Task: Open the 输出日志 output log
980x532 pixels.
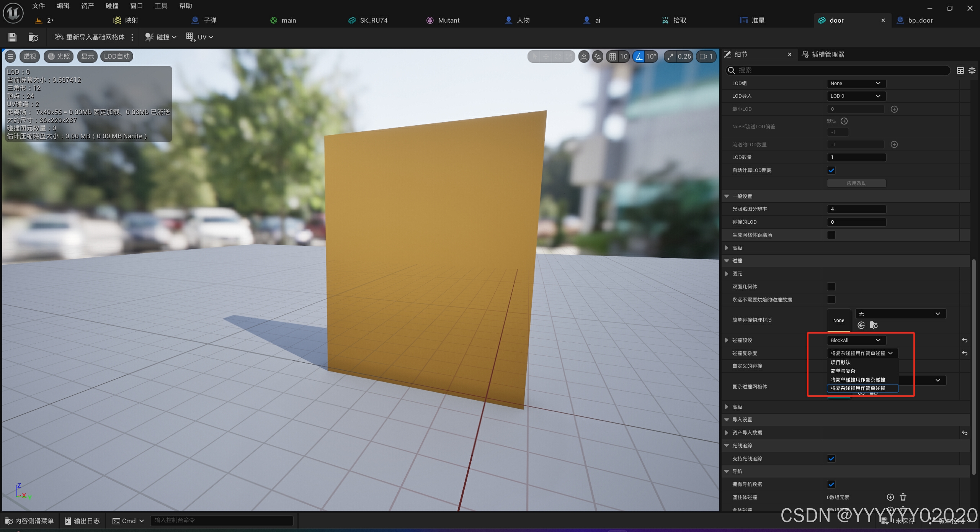Action: 83,521
